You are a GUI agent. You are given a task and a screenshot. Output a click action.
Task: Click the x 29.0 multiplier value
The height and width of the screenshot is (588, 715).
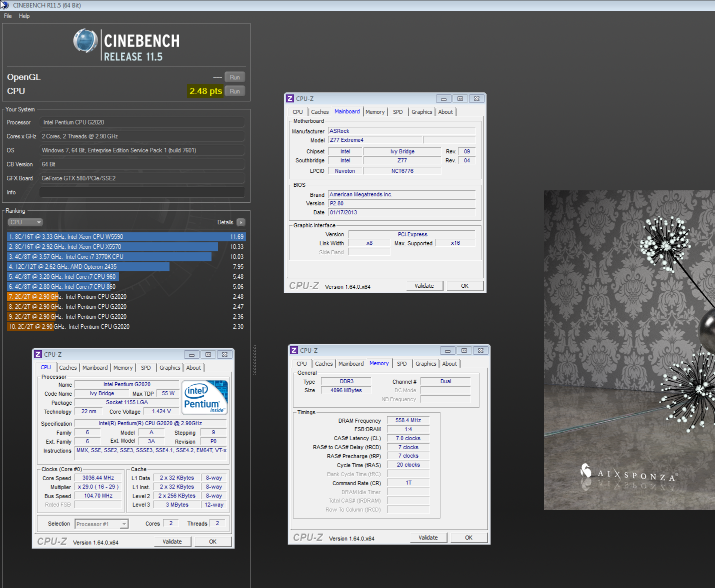[98, 487]
